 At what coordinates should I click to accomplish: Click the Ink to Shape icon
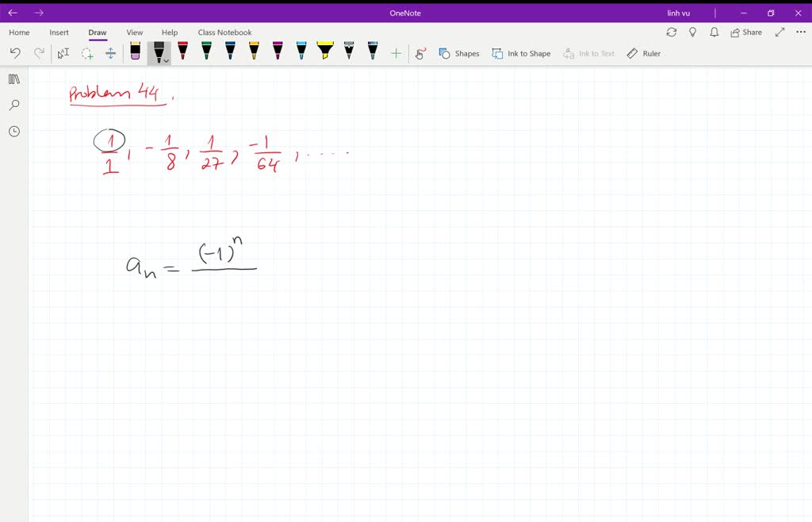click(521, 53)
